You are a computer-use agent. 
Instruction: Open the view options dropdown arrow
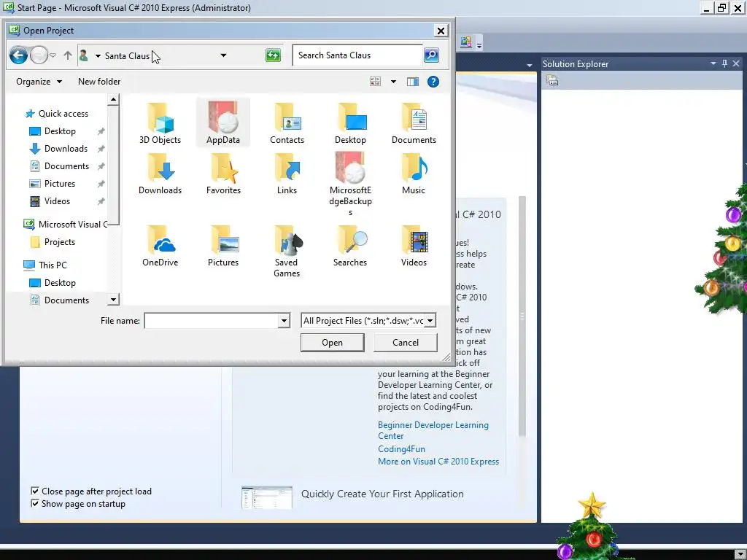click(393, 82)
